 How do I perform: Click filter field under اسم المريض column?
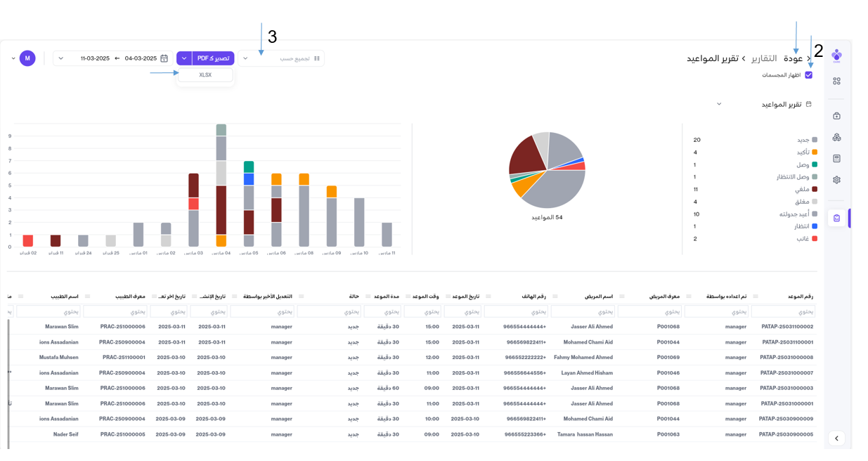582,311
